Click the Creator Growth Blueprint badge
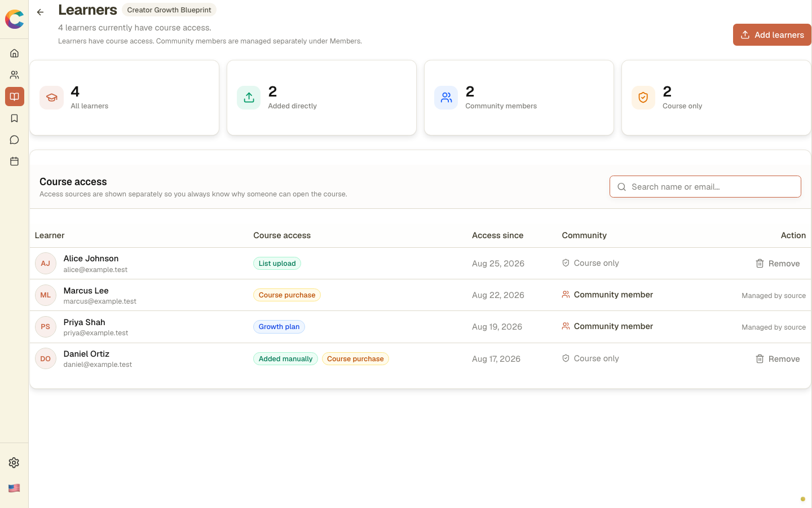Viewport: 812px width, 508px height. pyautogui.click(x=169, y=10)
